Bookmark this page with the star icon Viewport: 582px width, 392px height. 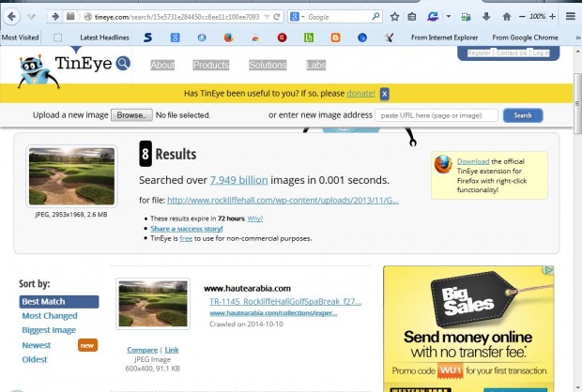coord(395,17)
